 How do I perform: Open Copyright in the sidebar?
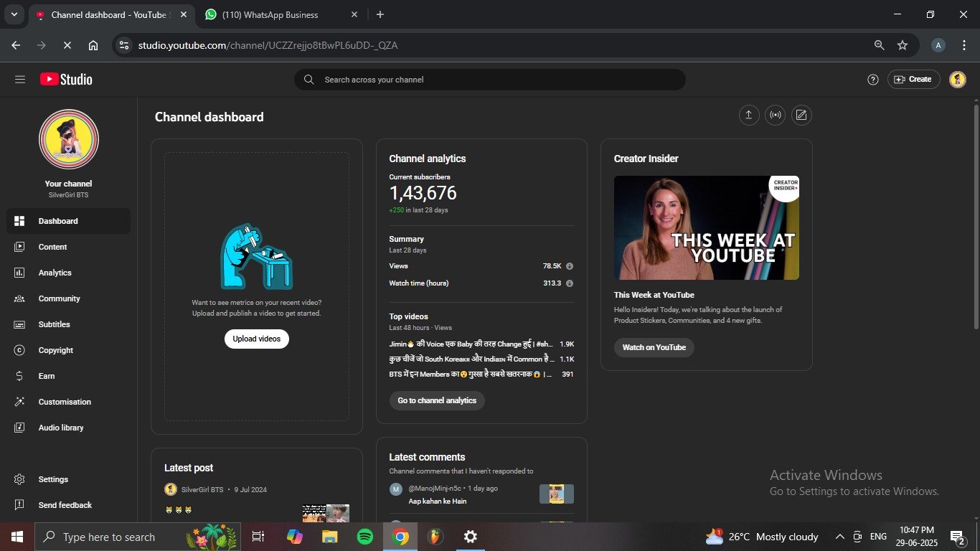click(68, 350)
